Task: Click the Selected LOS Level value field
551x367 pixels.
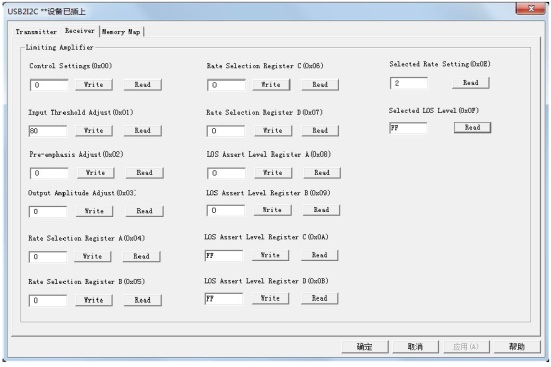Action: [x=408, y=128]
